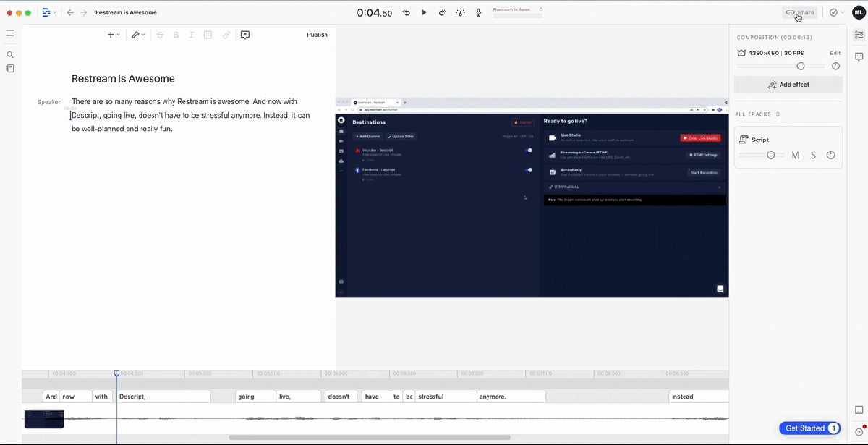Viewport: 868px width, 445px height.
Task: Open the help question mark icon
Action: 859,432
